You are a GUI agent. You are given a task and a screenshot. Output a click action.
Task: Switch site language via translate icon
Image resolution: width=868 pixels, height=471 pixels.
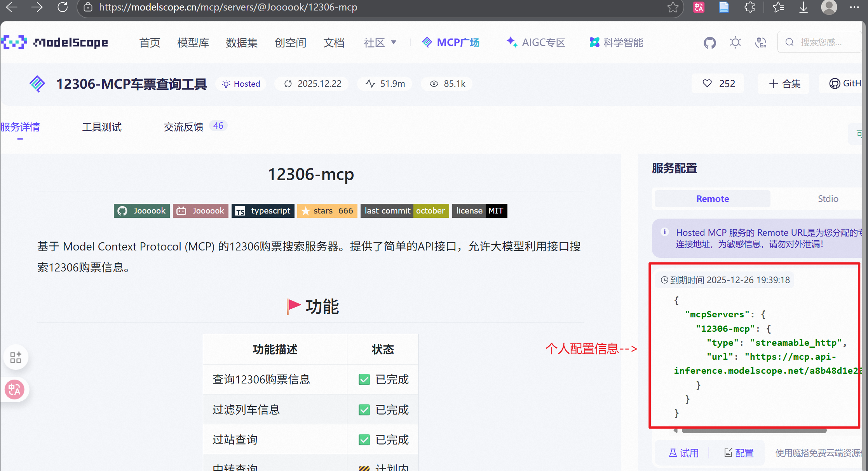pyautogui.click(x=760, y=42)
